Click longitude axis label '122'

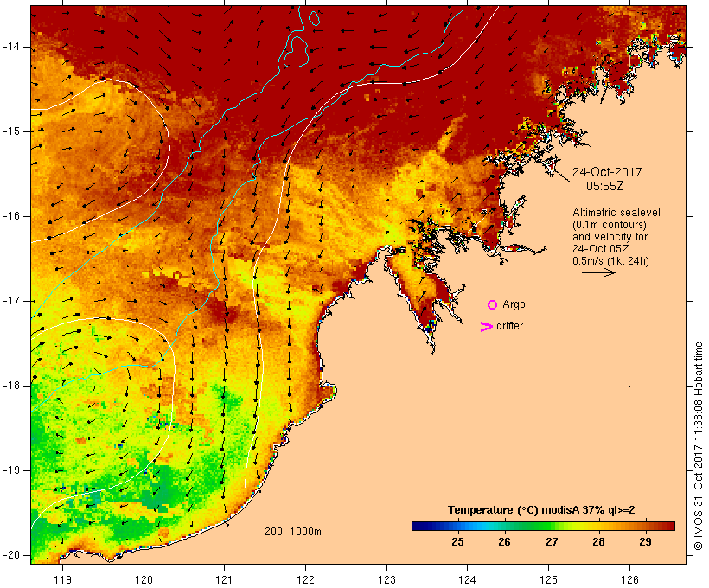point(306,579)
